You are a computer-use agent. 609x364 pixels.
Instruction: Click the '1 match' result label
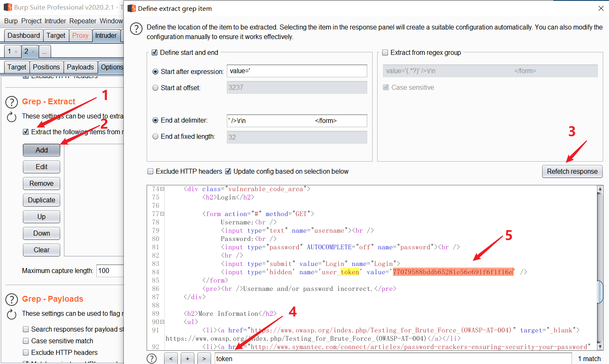coord(589,359)
